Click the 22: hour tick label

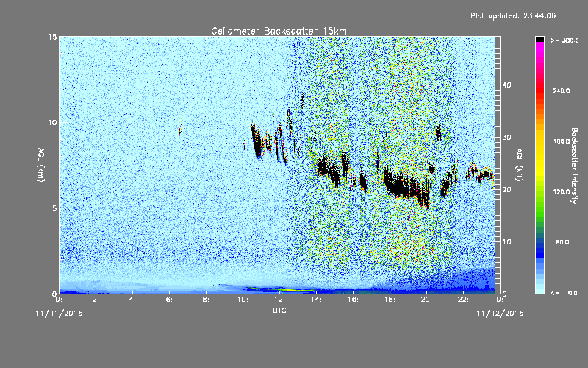463,300
